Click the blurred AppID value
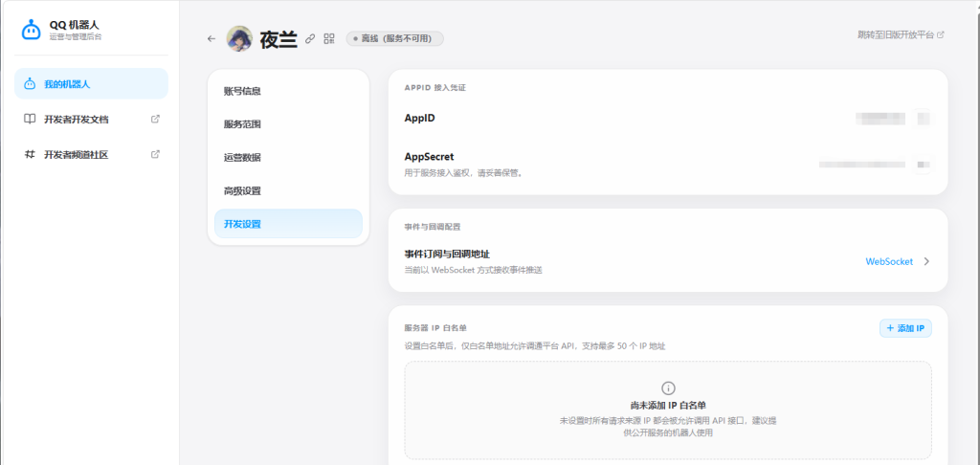980x465 pixels. point(880,118)
